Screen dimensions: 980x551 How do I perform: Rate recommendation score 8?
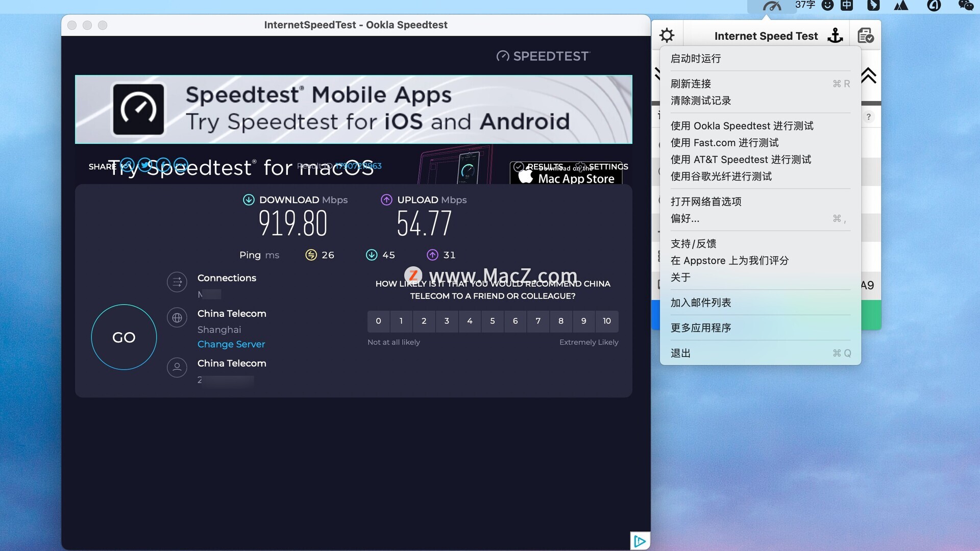coord(561,321)
